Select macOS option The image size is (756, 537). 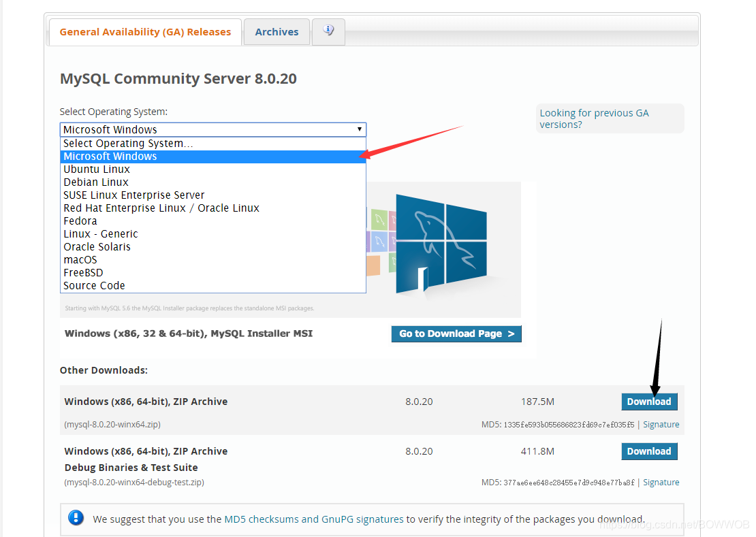pyautogui.click(x=213, y=260)
